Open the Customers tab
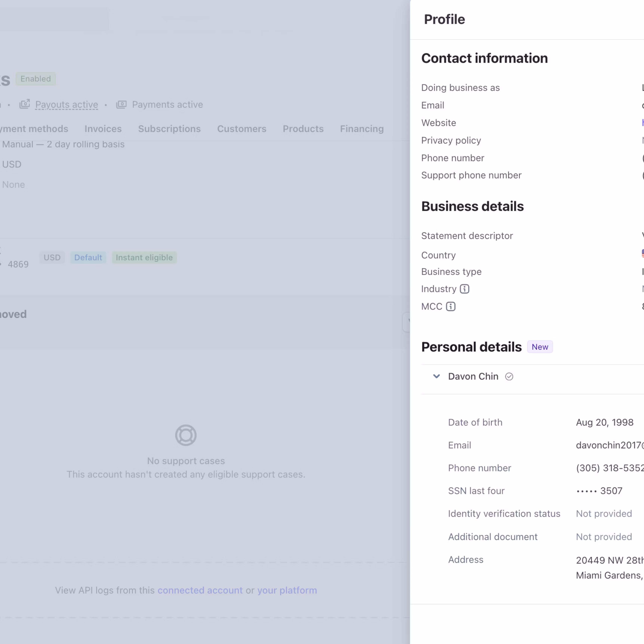Viewport: 644px width, 644px height. coord(242,129)
